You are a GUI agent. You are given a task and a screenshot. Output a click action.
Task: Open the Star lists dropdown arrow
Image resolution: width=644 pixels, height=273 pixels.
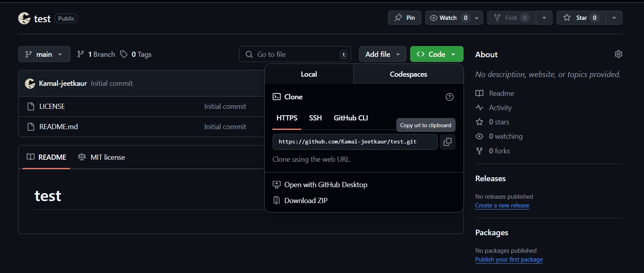pos(614,17)
